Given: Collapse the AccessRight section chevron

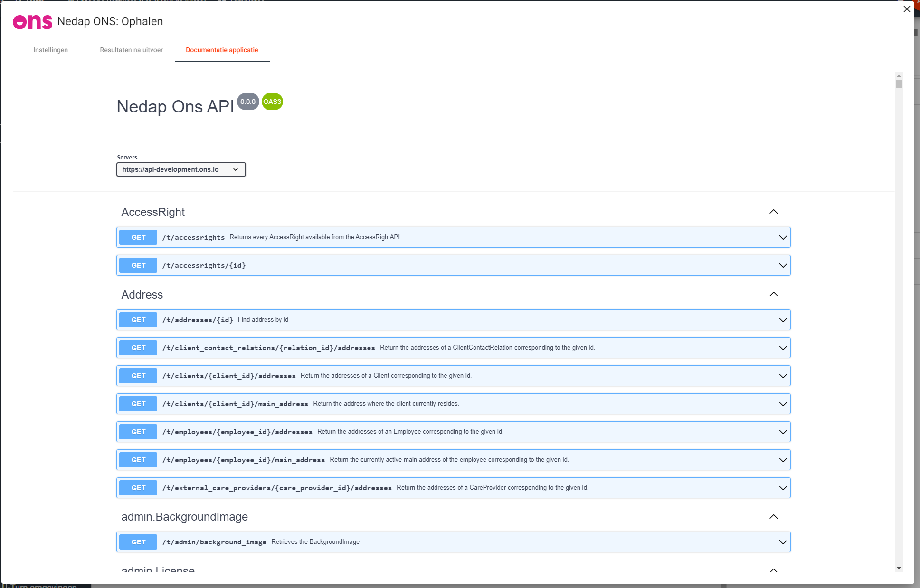Looking at the screenshot, I should pyautogui.click(x=773, y=212).
